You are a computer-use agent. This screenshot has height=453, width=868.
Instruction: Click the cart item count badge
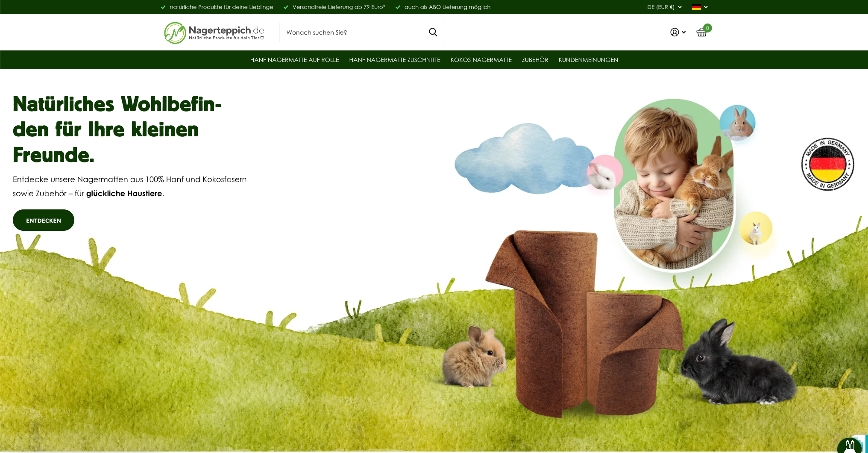coord(707,28)
